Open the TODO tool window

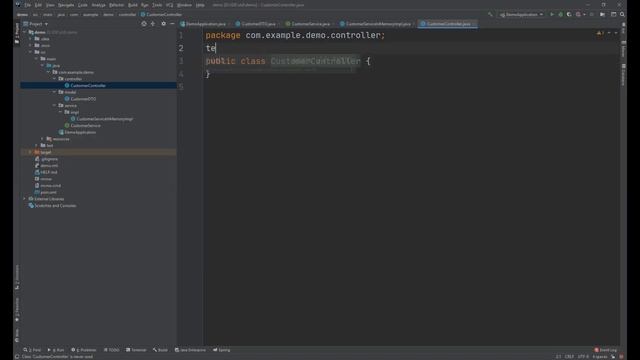point(111,350)
